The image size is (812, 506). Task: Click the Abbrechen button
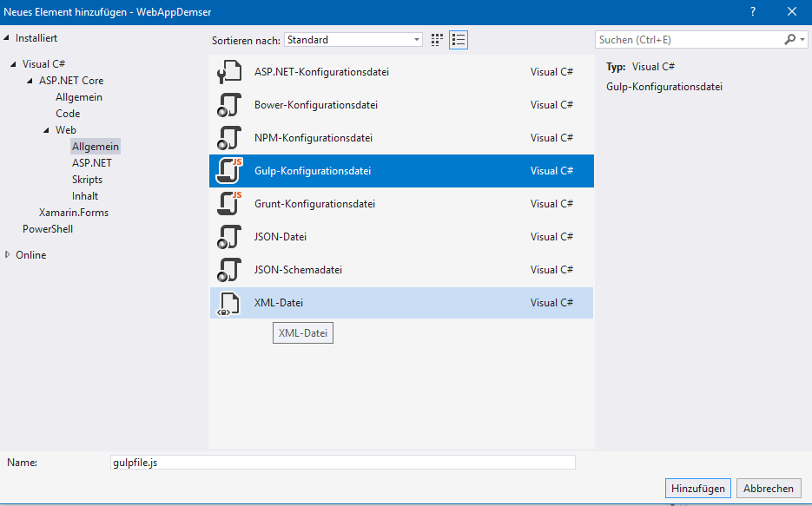(x=769, y=489)
